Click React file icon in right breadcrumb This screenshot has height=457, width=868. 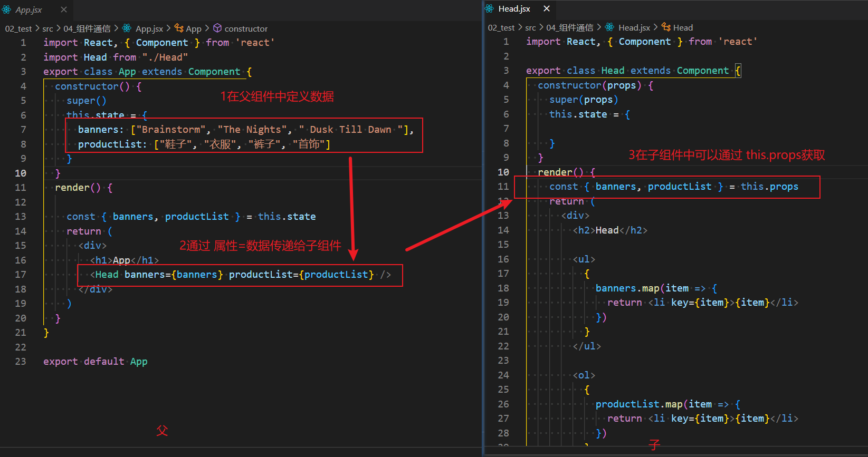point(609,27)
